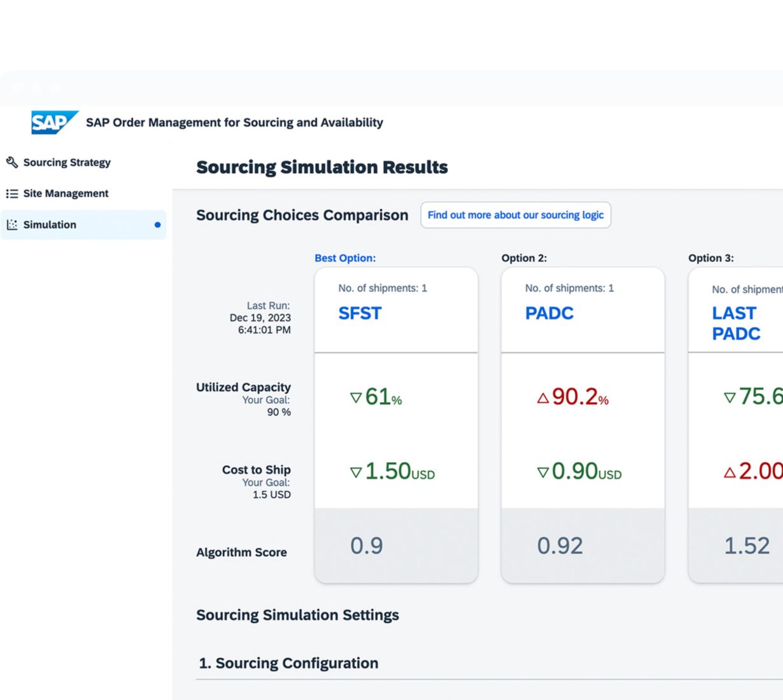The height and width of the screenshot is (700, 783).
Task: Click the green down-triangle beside 61%
Action: [x=356, y=398]
